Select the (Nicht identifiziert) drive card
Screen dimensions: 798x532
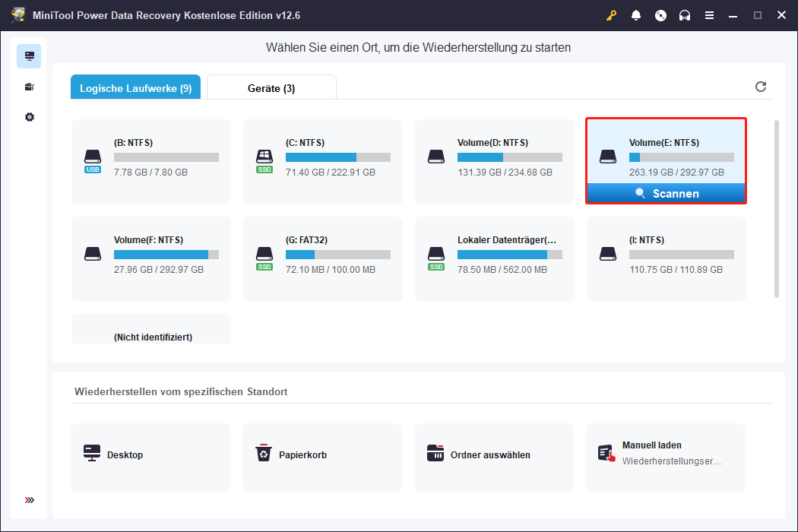[151, 329]
